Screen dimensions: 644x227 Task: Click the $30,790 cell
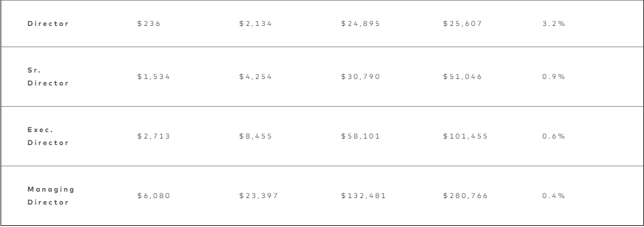coord(361,77)
